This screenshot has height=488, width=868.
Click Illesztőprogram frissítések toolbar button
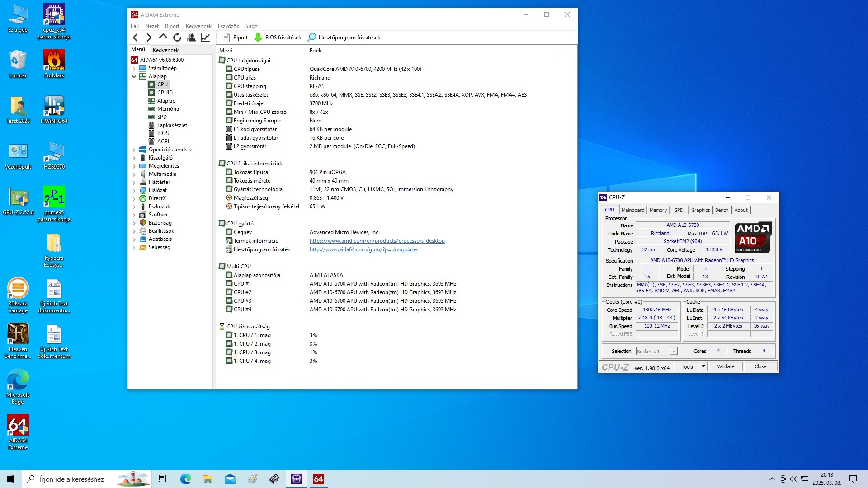point(344,38)
